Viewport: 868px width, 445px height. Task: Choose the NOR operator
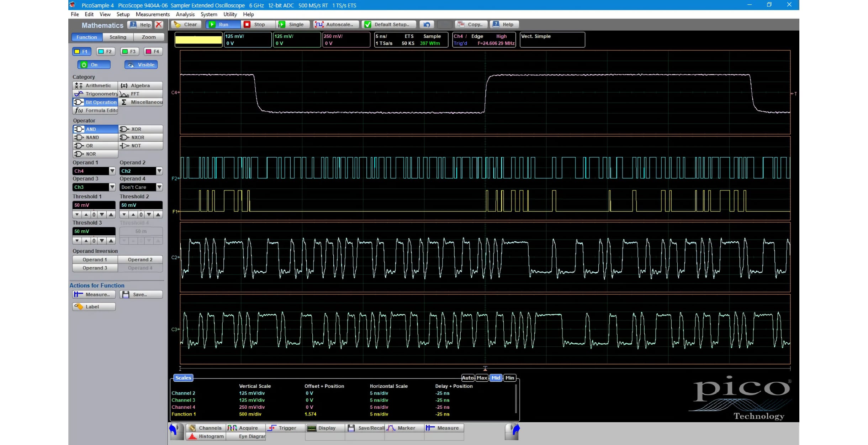95,154
